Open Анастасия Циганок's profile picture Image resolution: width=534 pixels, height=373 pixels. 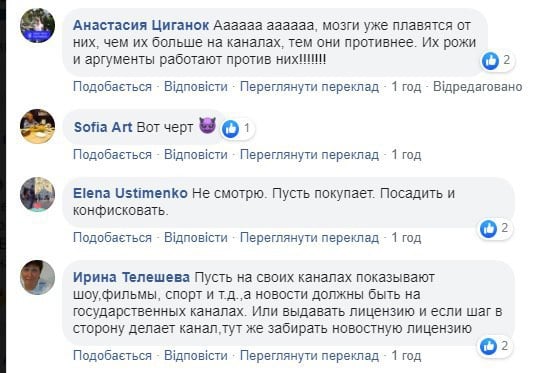(37, 26)
